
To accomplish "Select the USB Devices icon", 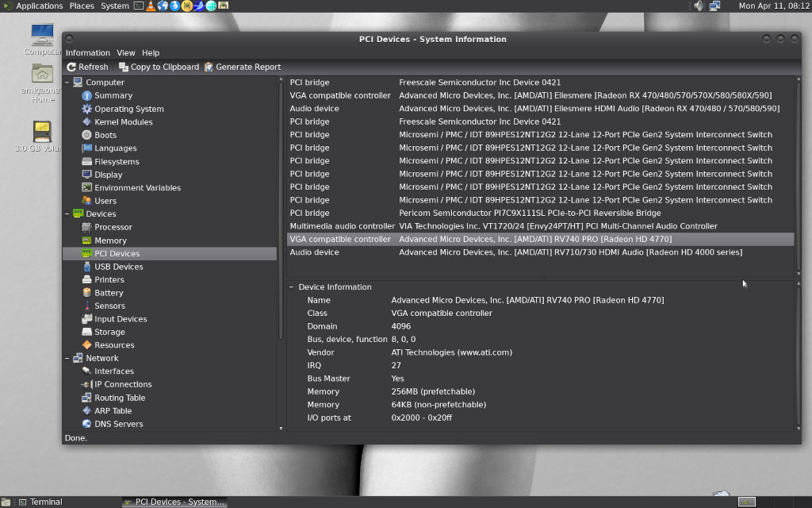I will tap(86, 267).
